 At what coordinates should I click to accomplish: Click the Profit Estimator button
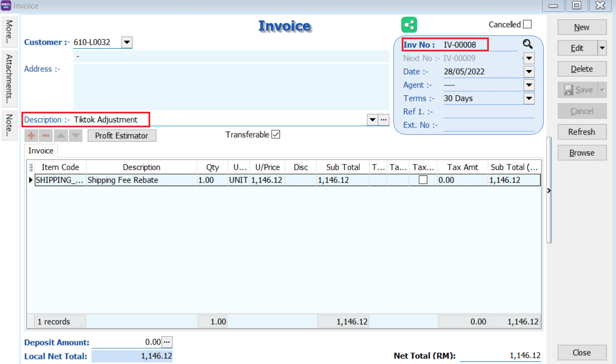(x=122, y=136)
